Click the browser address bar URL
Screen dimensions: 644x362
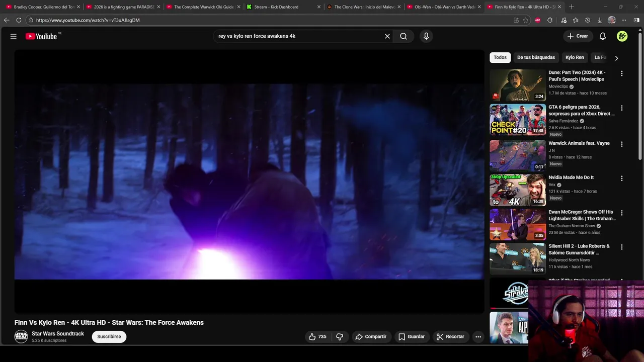[88, 20]
